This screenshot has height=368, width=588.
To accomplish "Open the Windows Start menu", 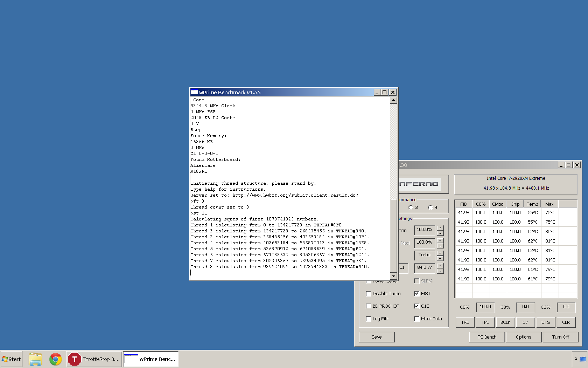I will [x=12, y=359].
